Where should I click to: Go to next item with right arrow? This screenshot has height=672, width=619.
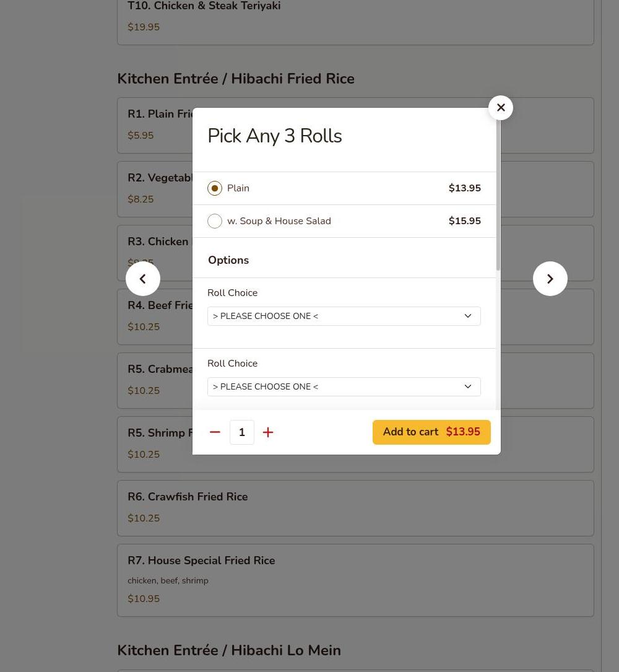[x=550, y=279]
